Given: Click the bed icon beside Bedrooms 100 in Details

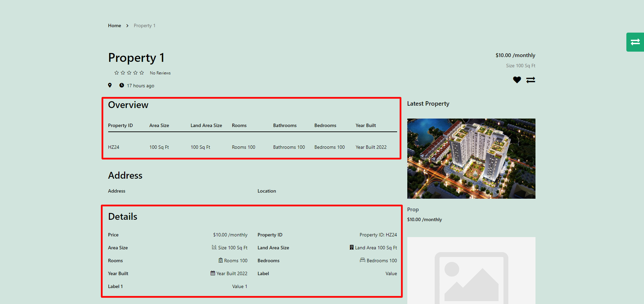Looking at the screenshot, I should [363, 260].
